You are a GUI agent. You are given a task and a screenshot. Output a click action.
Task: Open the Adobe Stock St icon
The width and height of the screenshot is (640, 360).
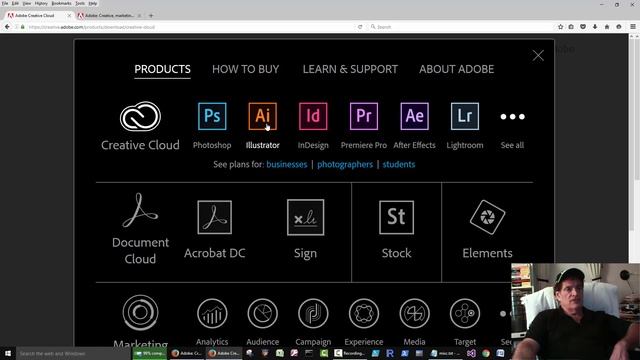pos(396,217)
